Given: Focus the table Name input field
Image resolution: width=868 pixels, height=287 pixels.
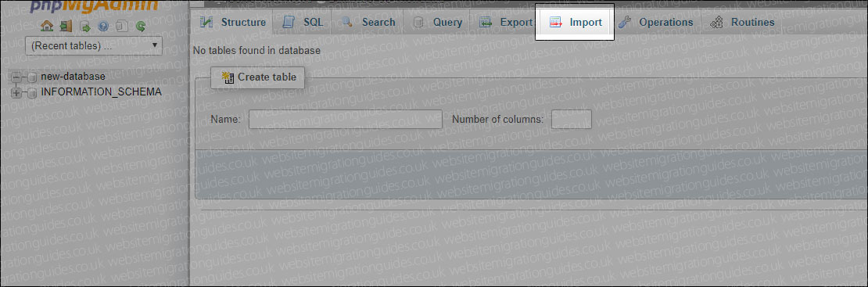Looking at the screenshot, I should click(346, 119).
